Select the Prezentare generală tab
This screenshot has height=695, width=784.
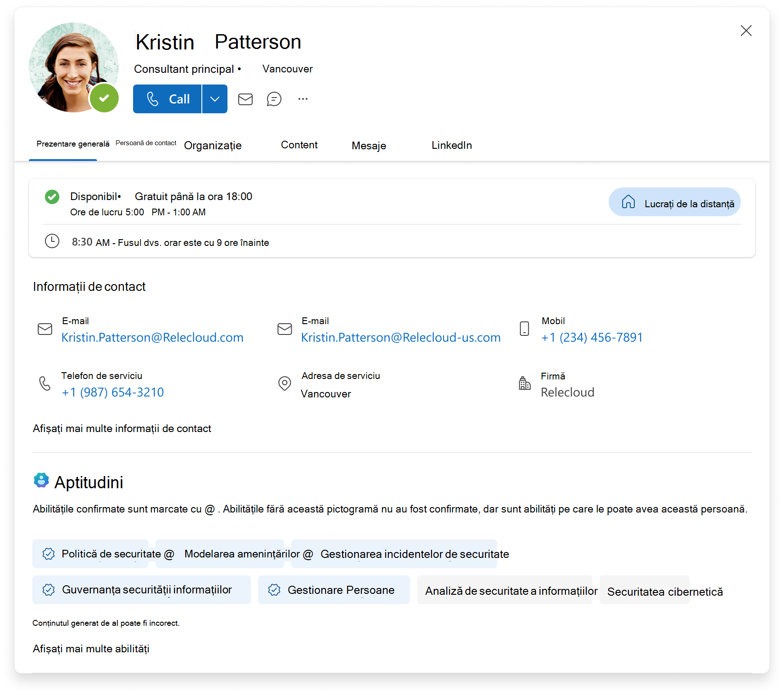click(73, 144)
